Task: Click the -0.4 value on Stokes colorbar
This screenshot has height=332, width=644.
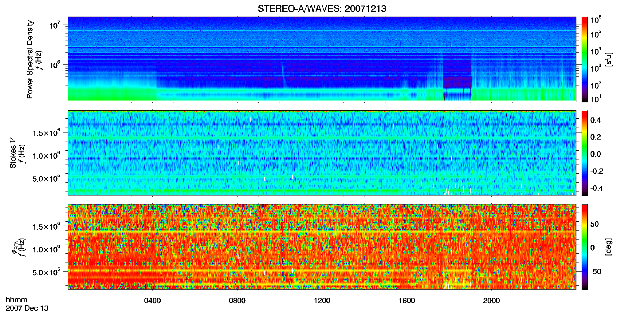Action: [x=597, y=188]
